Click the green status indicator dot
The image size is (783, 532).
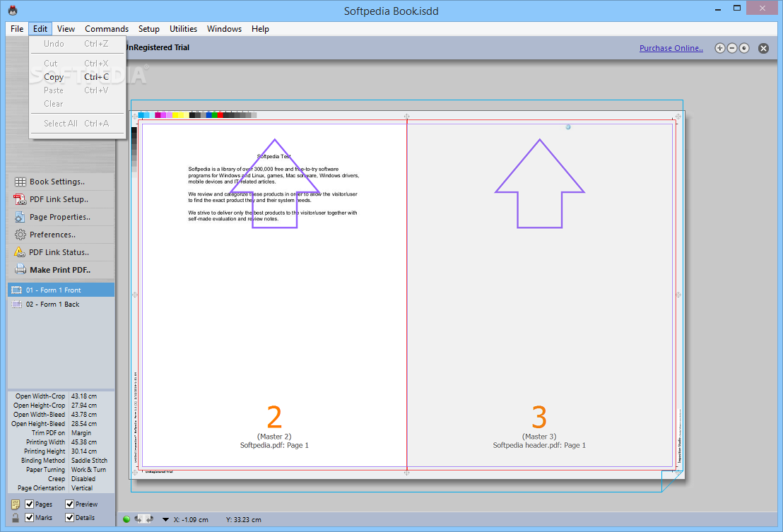click(x=126, y=519)
